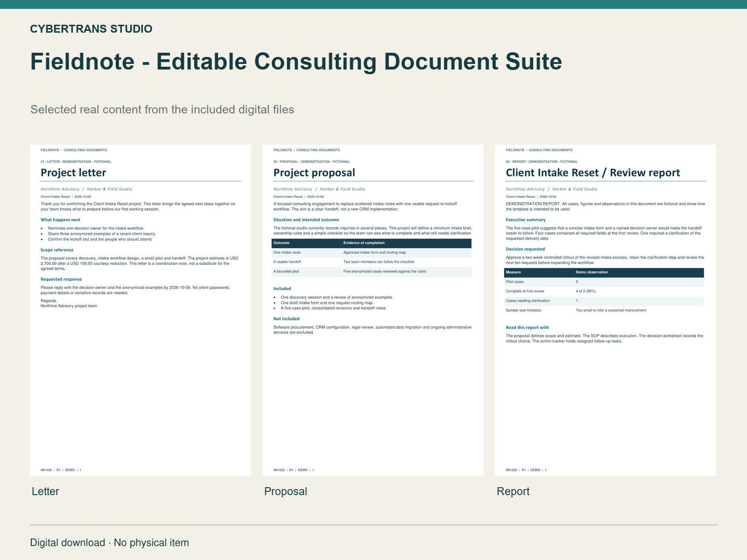Click the 'Not included' heading in proposal

286,319
